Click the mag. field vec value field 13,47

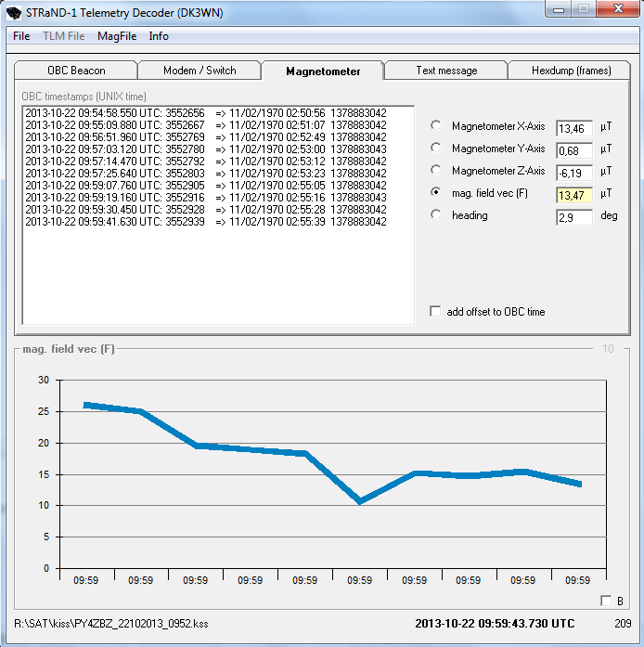(573, 195)
